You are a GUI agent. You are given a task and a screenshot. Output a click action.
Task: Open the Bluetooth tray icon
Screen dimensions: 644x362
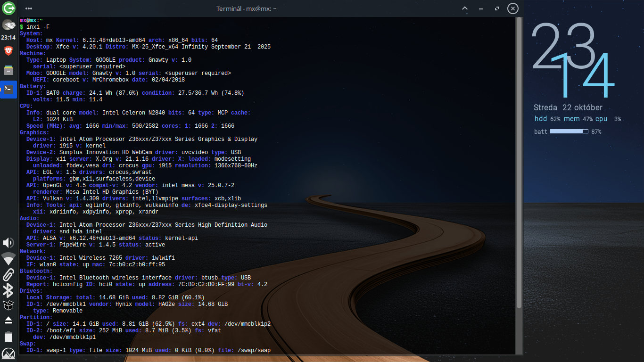click(8, 290)
